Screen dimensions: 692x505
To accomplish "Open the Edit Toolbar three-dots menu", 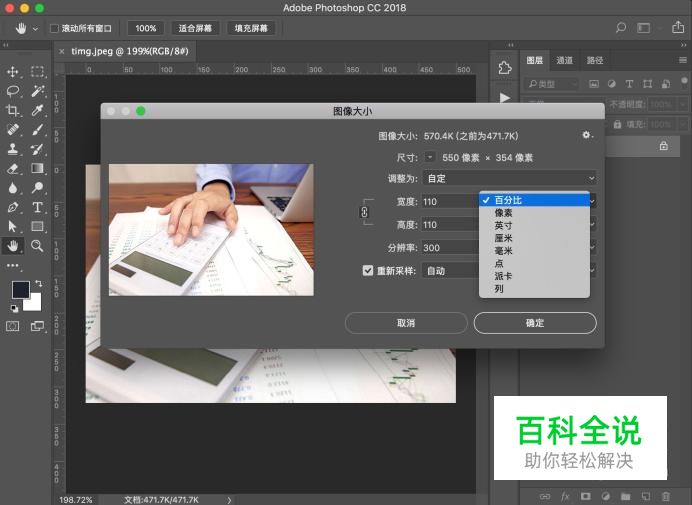I will point(12,265).
